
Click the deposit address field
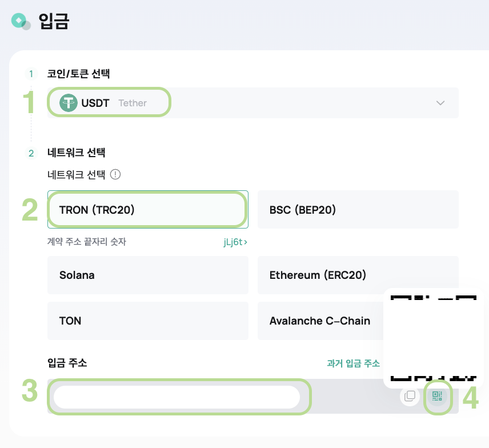(177, 397)
